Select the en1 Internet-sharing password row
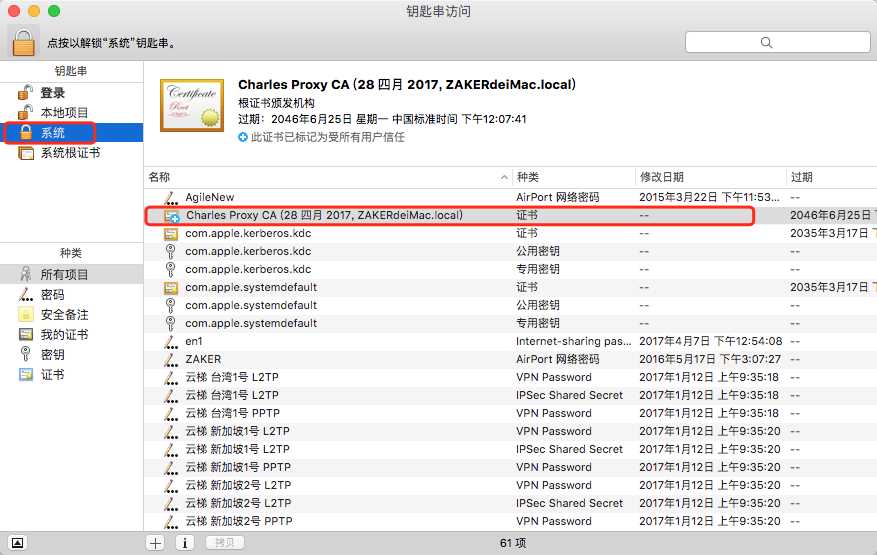This screenshot has height=555, width=877. (510, 341)
